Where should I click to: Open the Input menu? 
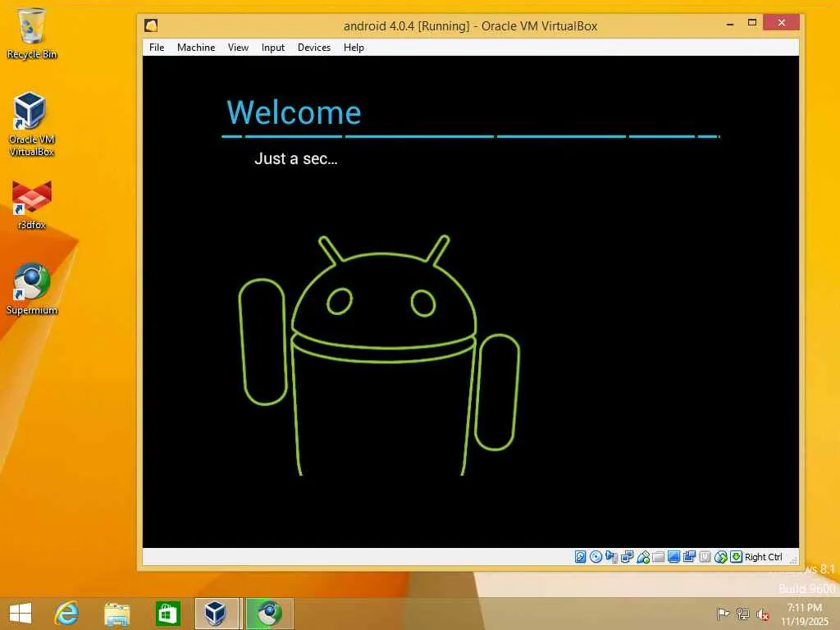[x=273, y=47]
